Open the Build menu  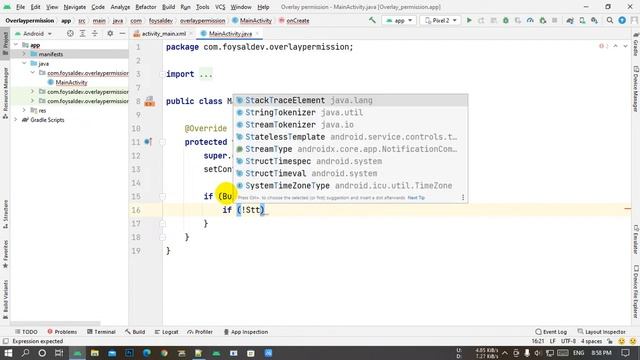(x=168, y=7)
